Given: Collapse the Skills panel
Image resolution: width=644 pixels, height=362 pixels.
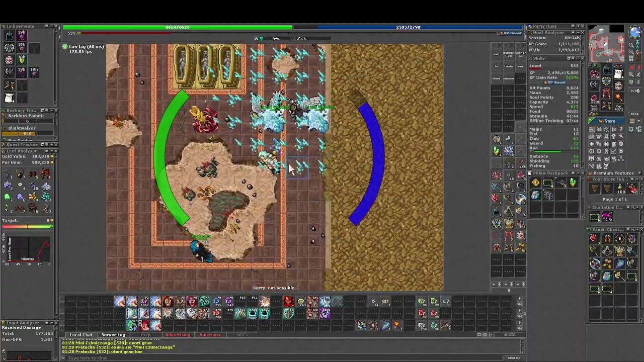Looking at the screenshot, I should click(x=578, y=58).
